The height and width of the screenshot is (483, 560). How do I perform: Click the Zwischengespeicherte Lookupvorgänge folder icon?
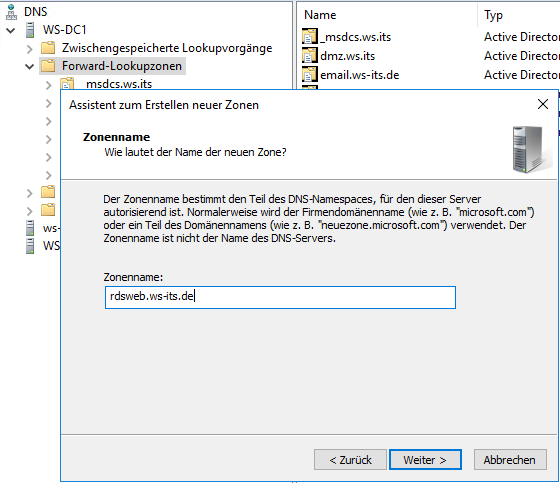point(48,48)
